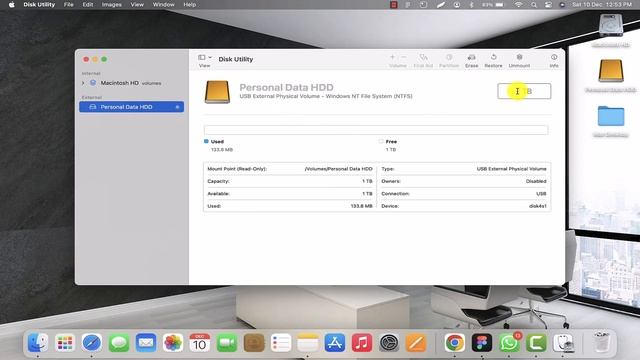The width and height of the screenshot is (640, 360).
Task: Run First Aid from the toolbar
Action: click(423, 60)
